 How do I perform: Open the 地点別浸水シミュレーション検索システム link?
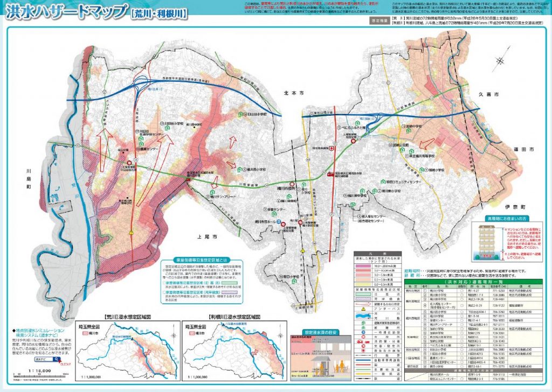point(39,331)
